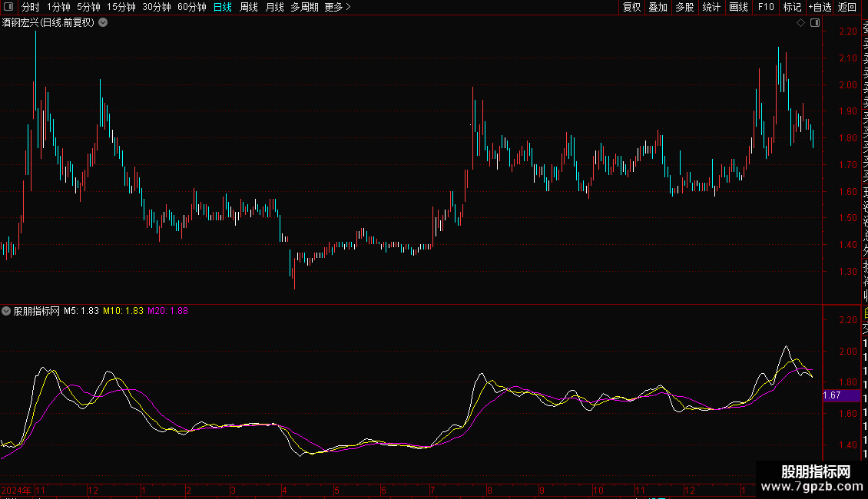868x499 pixels.
Task: Click the 酒钢宏兴(日线.前复权) title text
Action: point(48,23)
